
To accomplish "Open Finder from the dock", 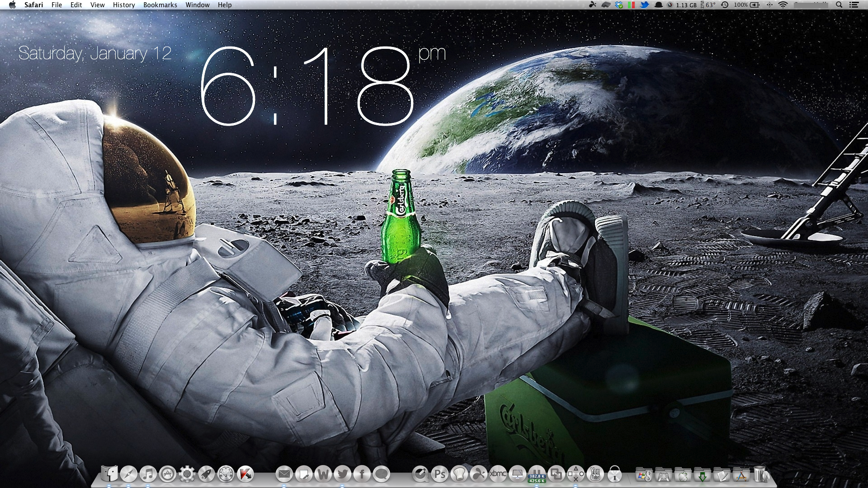I will pyautogui.click(x=109, y=474).
